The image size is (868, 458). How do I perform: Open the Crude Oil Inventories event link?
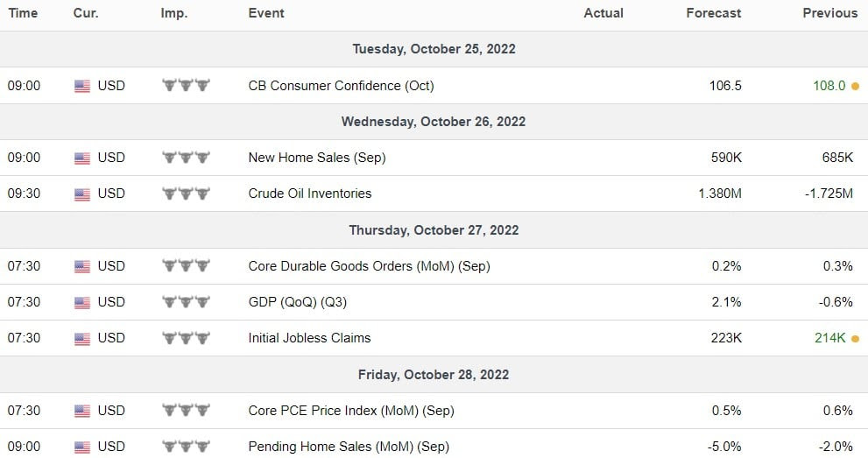click(x=309, y=194)
